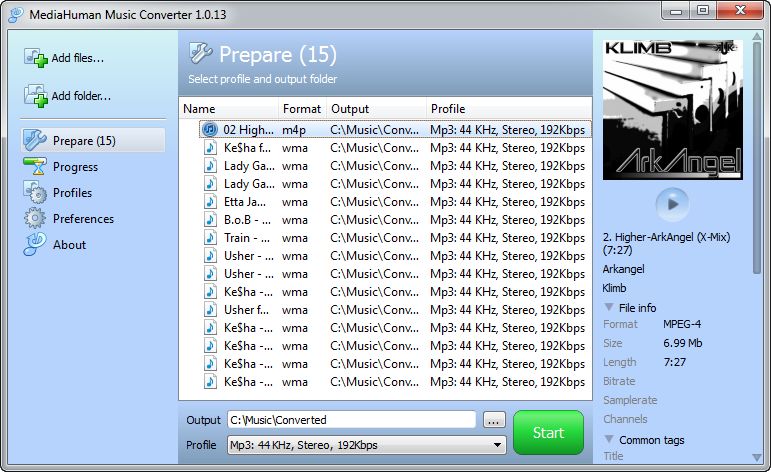Viewport: 771px width, 472px height.
Task: Click the Profiles gear-and-notes icon
Action: [35, 192]
